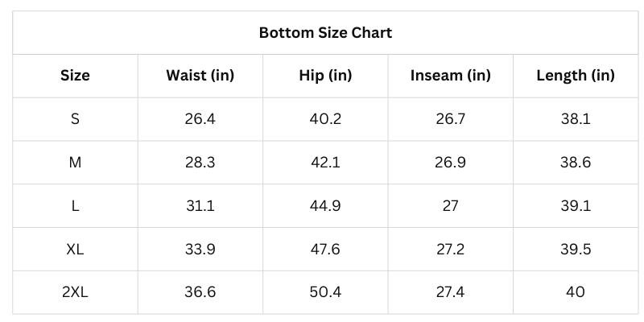Select length value 38.1 for size S
The width and height of the screenshot is (644, 322).
click(576, 119)
